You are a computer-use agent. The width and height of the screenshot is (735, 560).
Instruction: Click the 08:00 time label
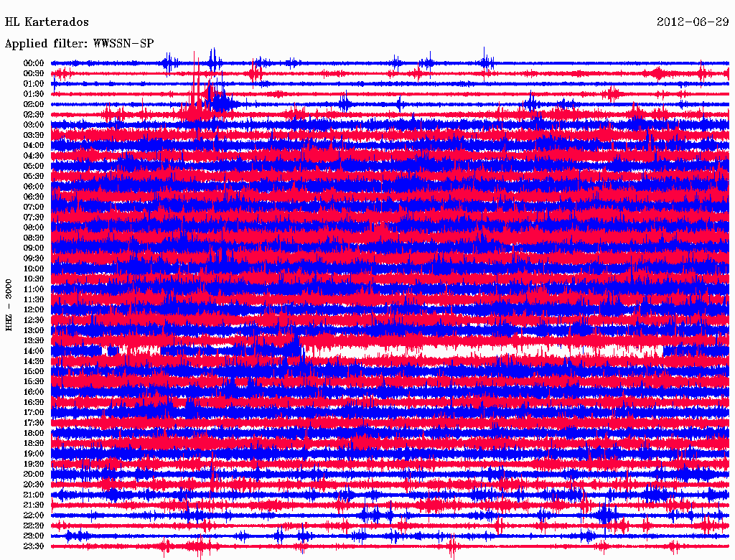click(34, 228)
